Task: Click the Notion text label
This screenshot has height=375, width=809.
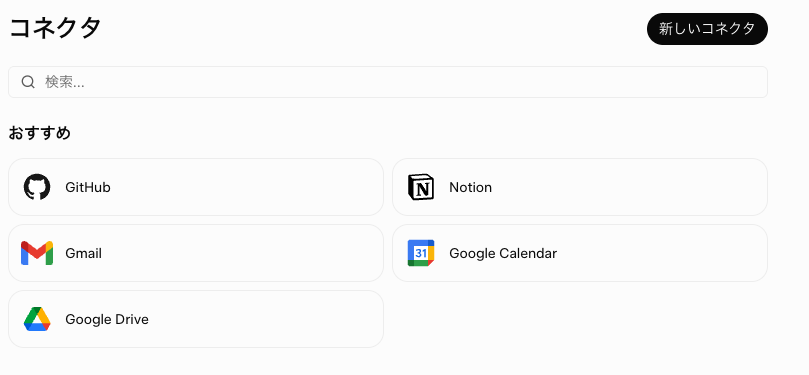Action: [x=471, y=187]
